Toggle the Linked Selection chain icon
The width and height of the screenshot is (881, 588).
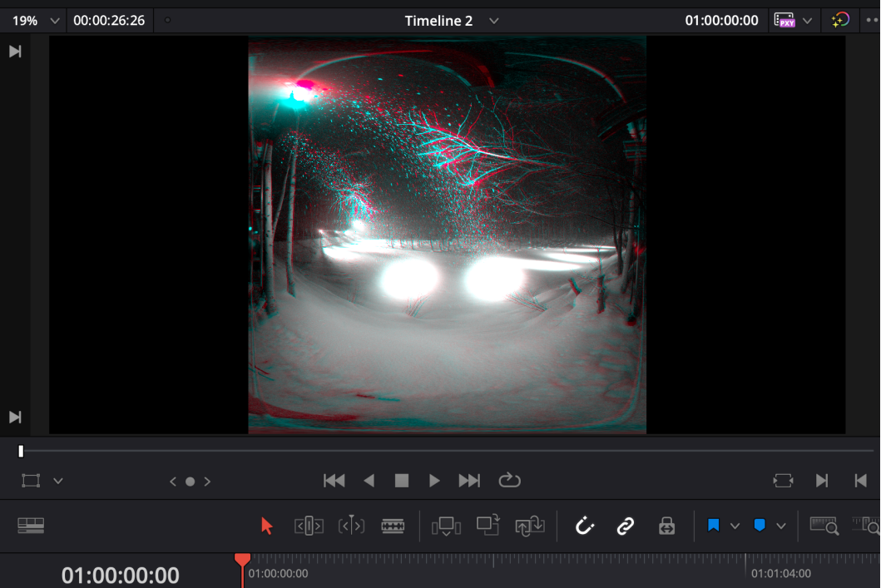pyautogui.click(x=625, y=526)
